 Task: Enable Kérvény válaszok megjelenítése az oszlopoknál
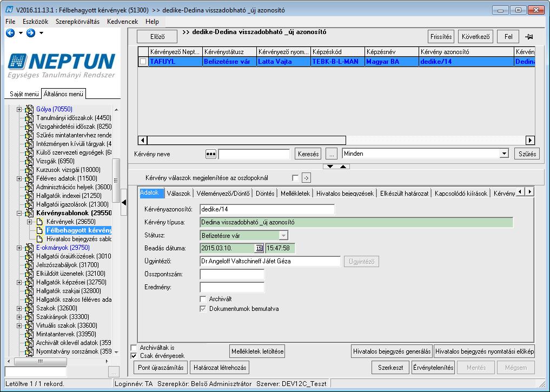tap(295, 178)
